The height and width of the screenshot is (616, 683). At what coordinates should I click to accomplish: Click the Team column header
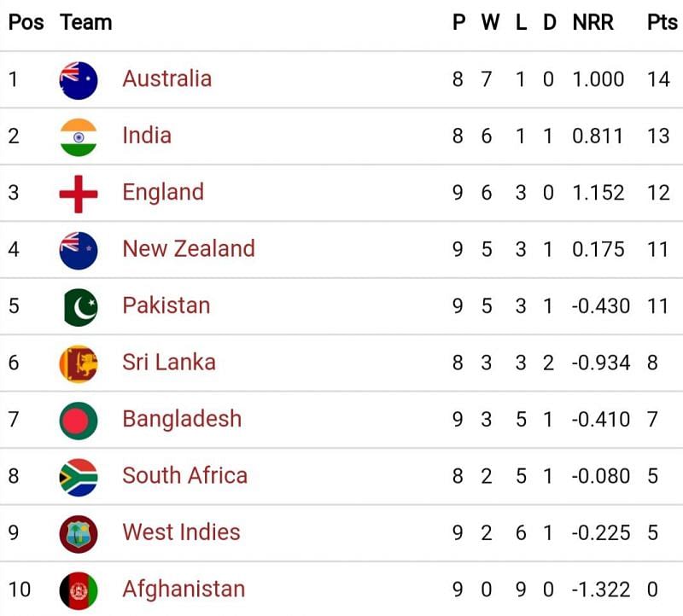[86, 22]
